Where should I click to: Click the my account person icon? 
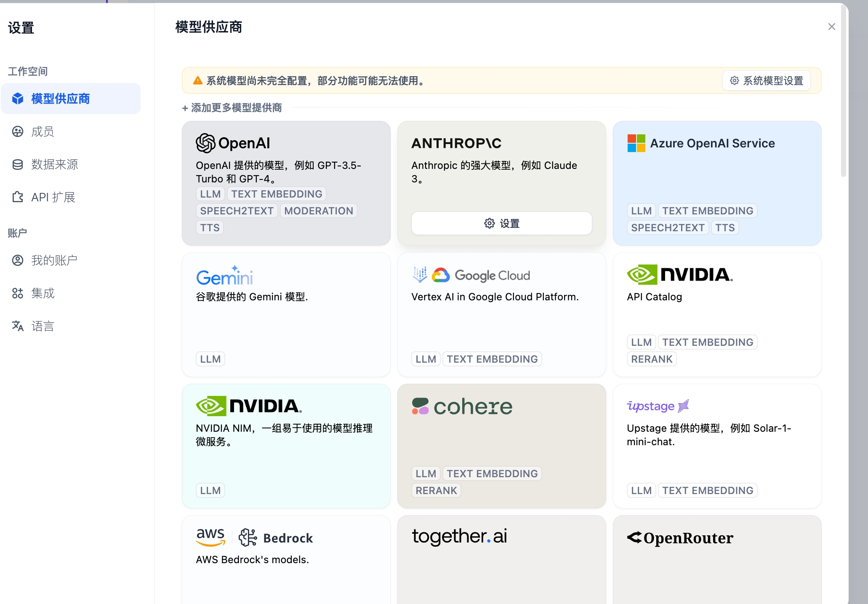tap(18, 260)
